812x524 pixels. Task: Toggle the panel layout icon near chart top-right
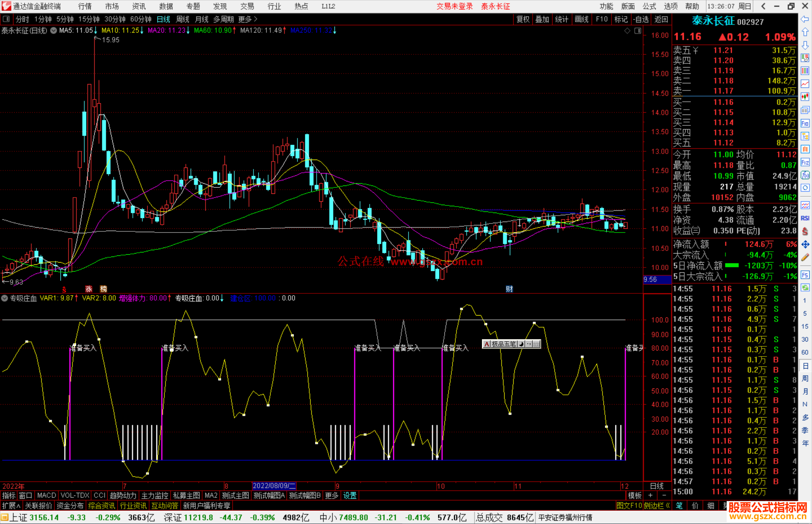coord(638,31)
